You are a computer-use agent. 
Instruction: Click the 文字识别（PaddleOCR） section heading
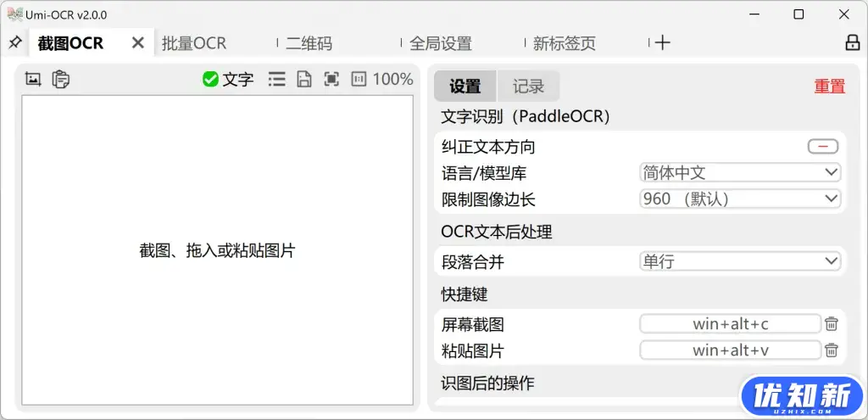(x=525, y=117)
